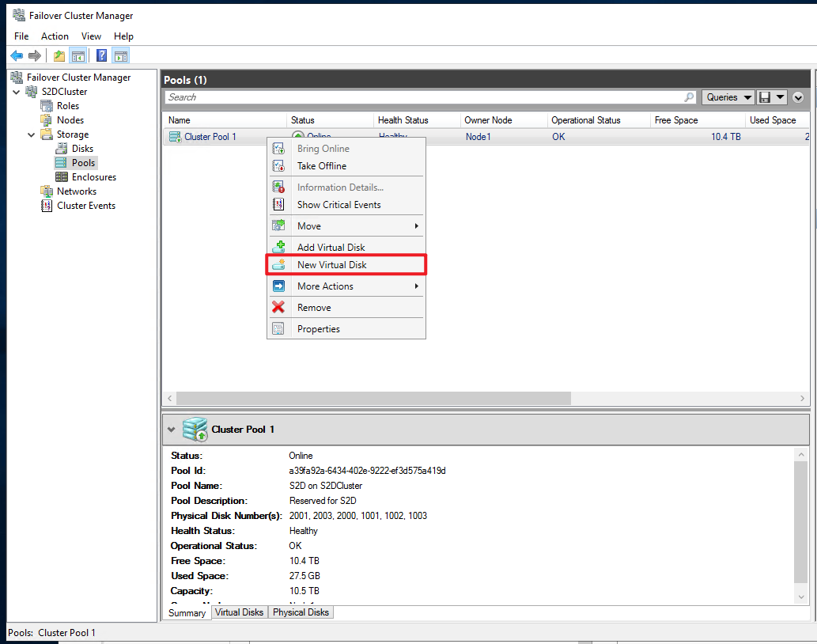
Task: Click the Up One Level folder icon
Action: coord(59,55)
